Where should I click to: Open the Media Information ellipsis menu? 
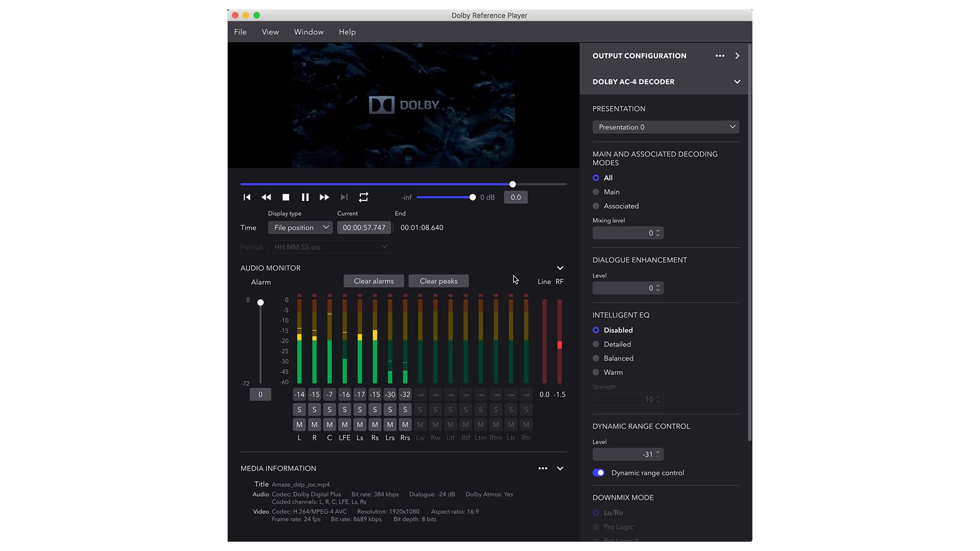(x=543, y=468)
